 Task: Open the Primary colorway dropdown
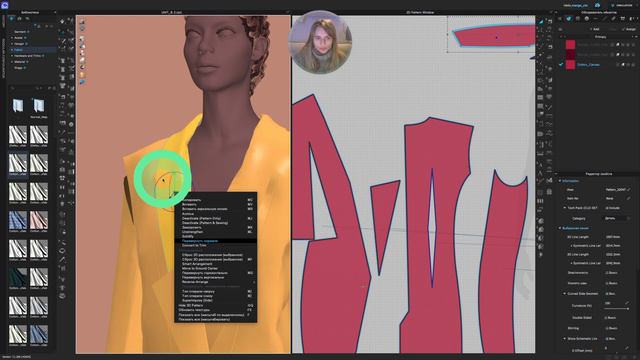(600, 37)
